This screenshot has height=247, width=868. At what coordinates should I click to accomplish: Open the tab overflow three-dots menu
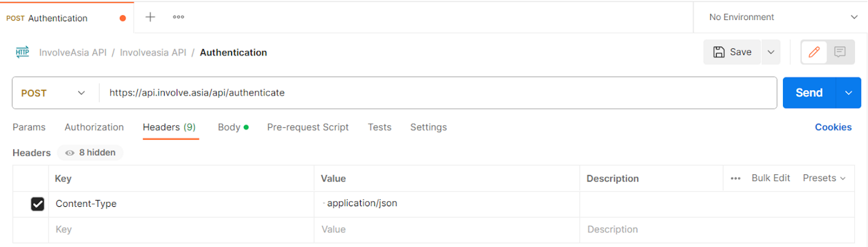[178, 17]
